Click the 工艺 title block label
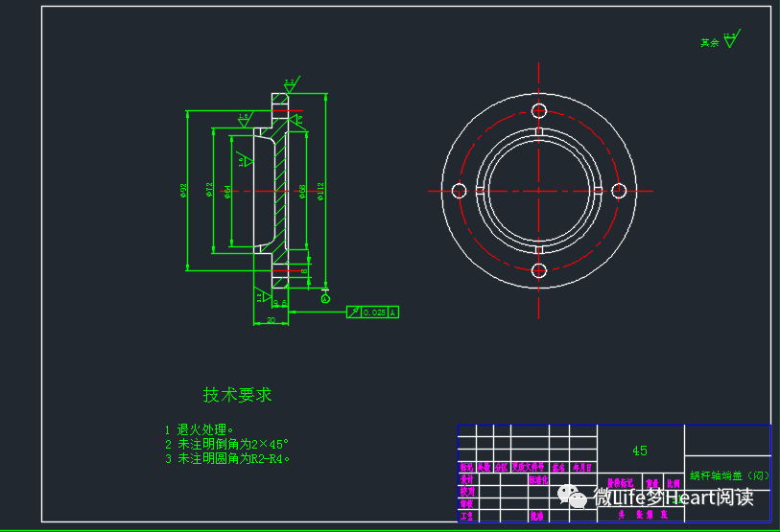 click(466, 516)
